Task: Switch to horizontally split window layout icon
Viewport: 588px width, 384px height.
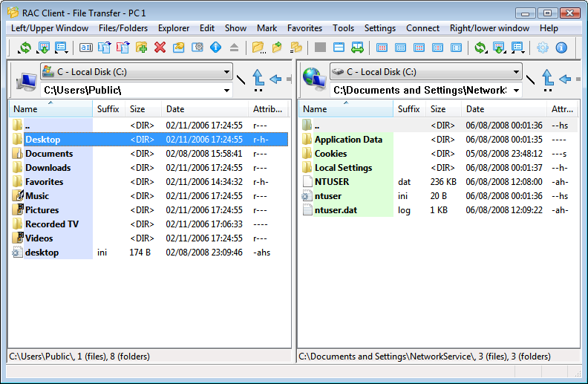Action: click(x=339, y=48)
